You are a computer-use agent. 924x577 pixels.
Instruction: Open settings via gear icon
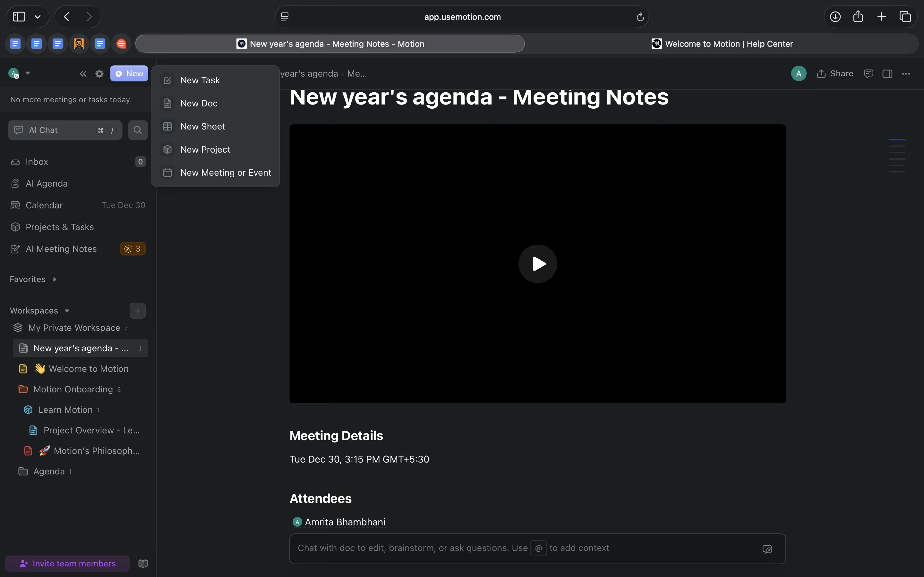click(99, 74)
